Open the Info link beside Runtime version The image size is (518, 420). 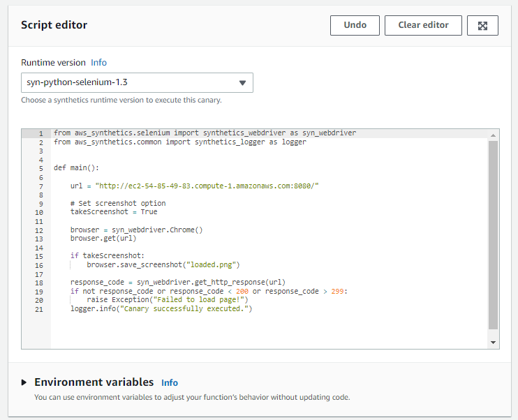98,62
